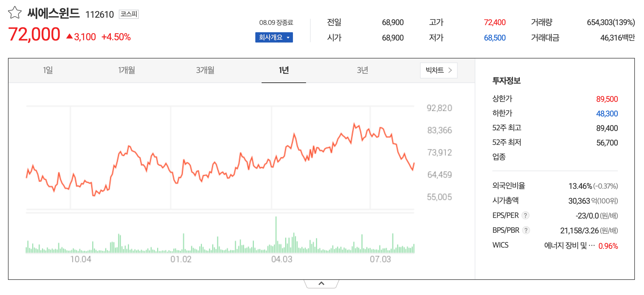Screen dimensions: 644x295
Task: Switch to the 1일 chart tab
Action: pos(48,70)
